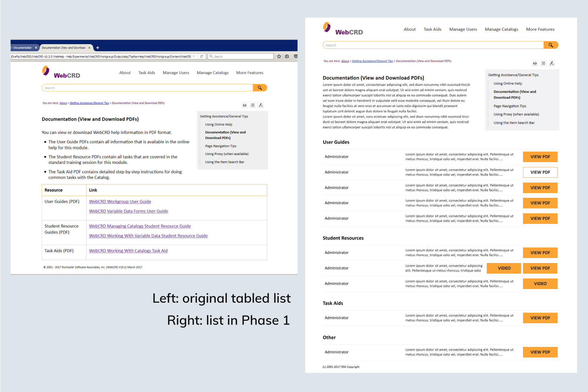
Task: Open About menu in right Phase 1 mockup
Action: pyautogui.click(x=410, y=29)
